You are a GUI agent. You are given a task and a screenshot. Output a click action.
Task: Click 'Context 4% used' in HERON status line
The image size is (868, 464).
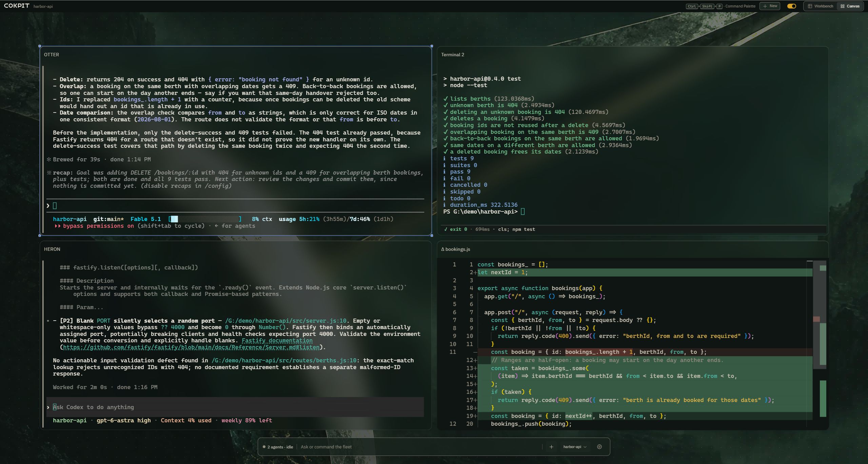tap(186, 421)
